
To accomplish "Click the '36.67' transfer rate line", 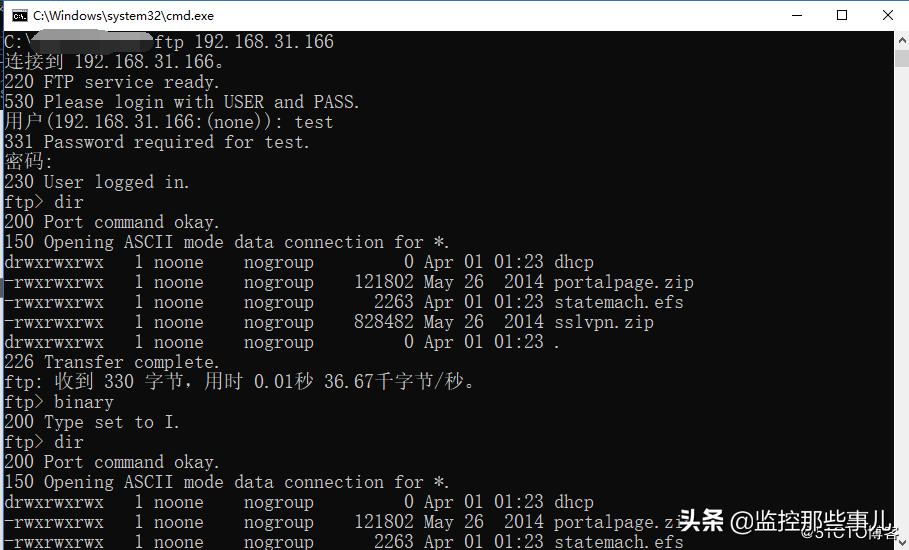I will click(239, 382).
